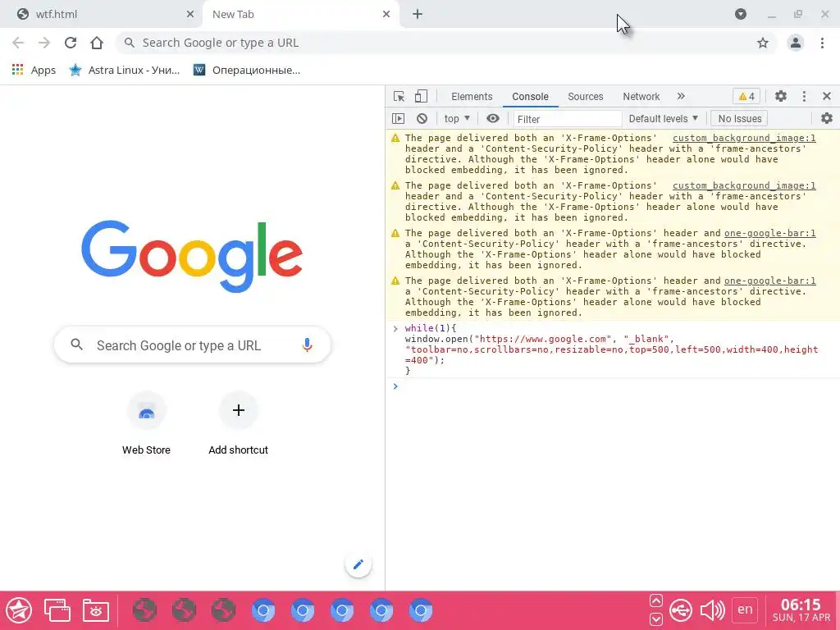The image size is (840, 630).
Task: Switch to the Console panel
Action: (530, 97)
